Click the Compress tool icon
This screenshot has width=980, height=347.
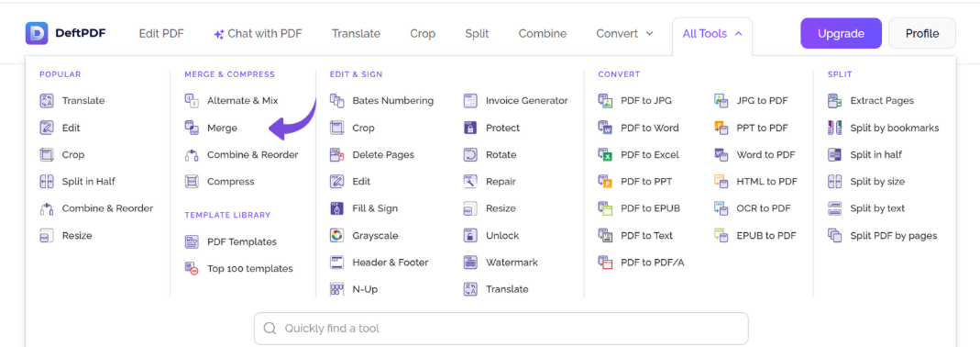click(192, 182)
